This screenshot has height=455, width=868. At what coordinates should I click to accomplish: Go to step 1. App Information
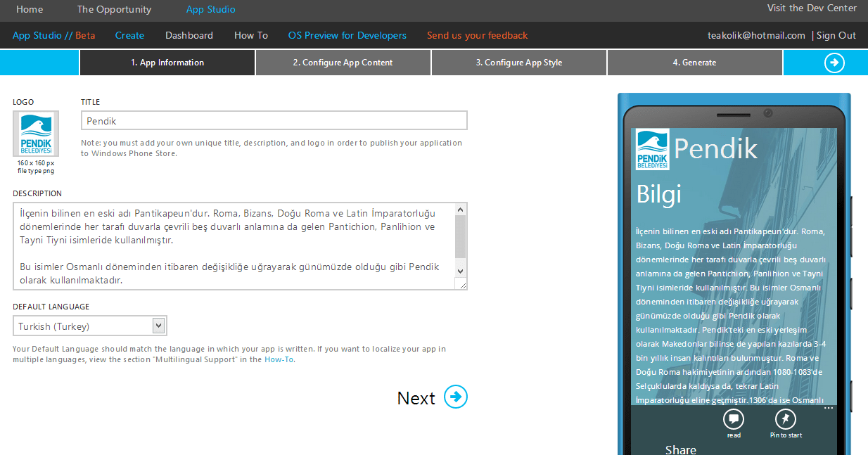(167, 63)
